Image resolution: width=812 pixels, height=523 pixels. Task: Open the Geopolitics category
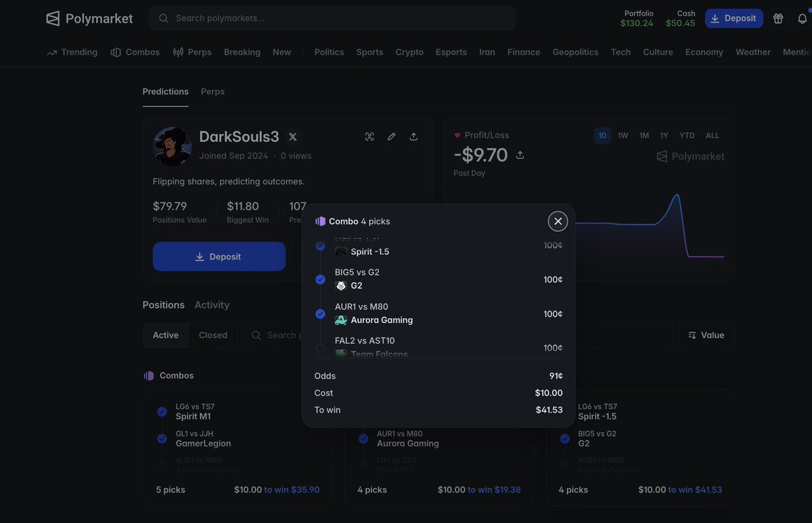click(x=575, y=52)
